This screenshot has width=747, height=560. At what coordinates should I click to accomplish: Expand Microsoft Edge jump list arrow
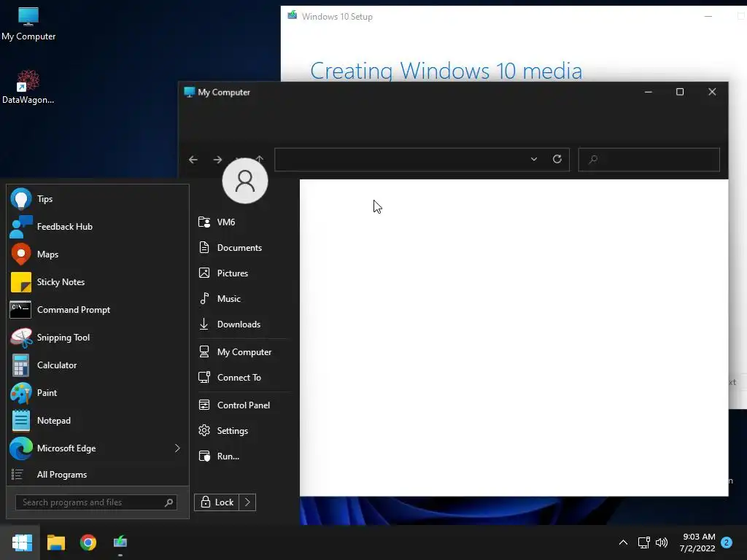177,448
